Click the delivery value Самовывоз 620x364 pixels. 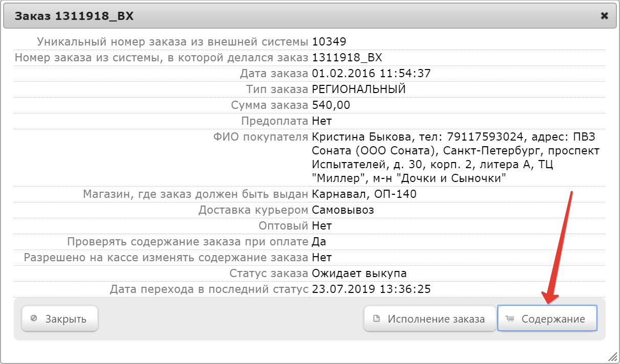(x=343, y=210)
